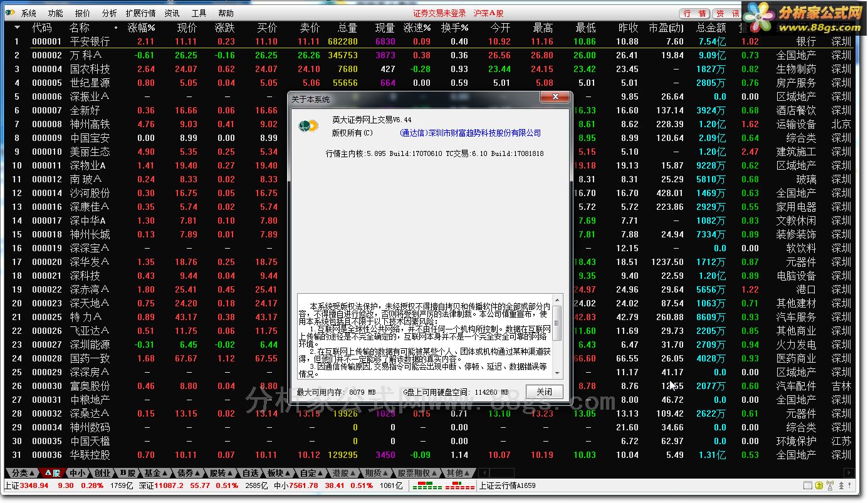Click the scroll-down arrow of the disclaimer text box
The height and width of the screenshot is (503, 868).
click(x=557, y=372)
